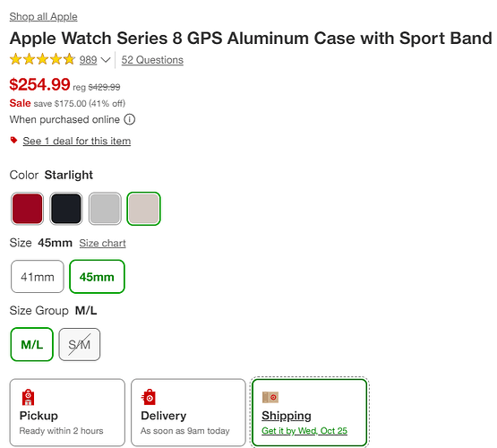Click the Delivery bag icon
497x448 pixels.
tap(149, 397)
